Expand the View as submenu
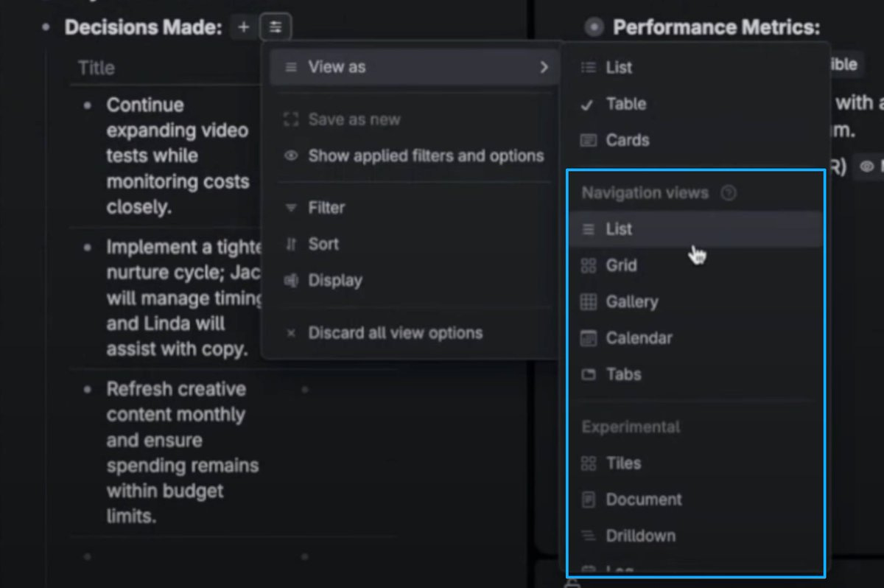Screen dimensions: 884x588 413,67
